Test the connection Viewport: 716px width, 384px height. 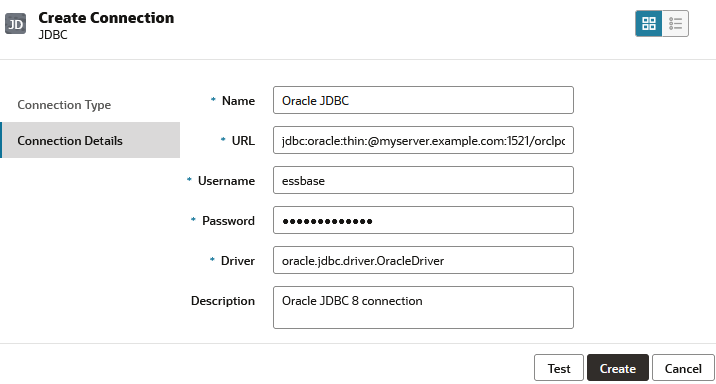[559, 368]
